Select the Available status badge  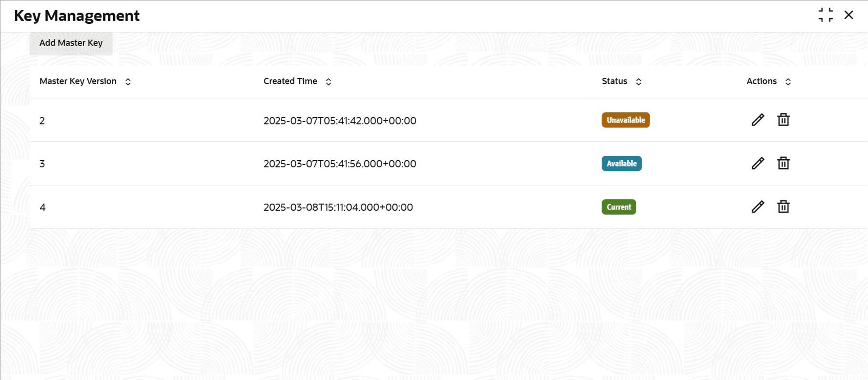click(x=621, y=163)
